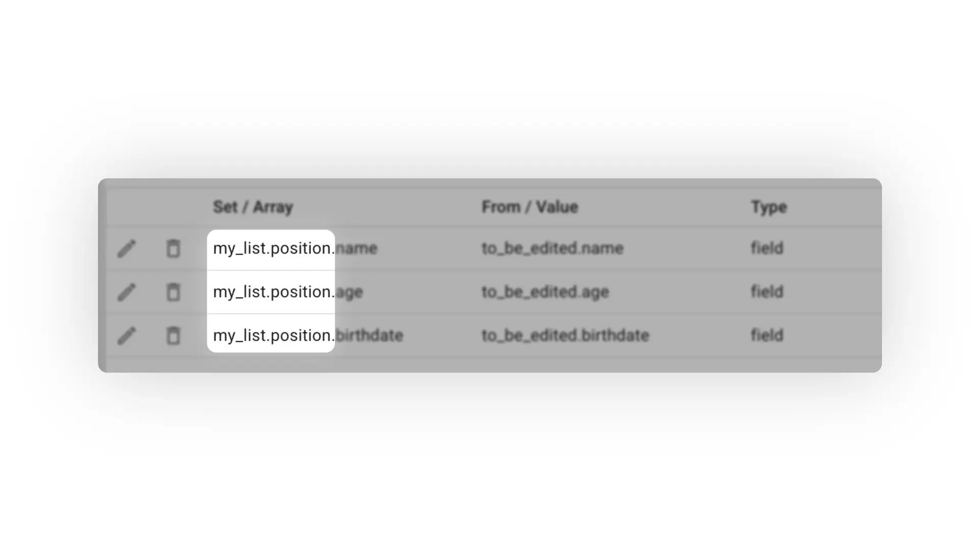This screenshot has width=980, height=551.
Task: Select the my_list.position.age cell
Action: pyautogui.click(x=287, y=292)
